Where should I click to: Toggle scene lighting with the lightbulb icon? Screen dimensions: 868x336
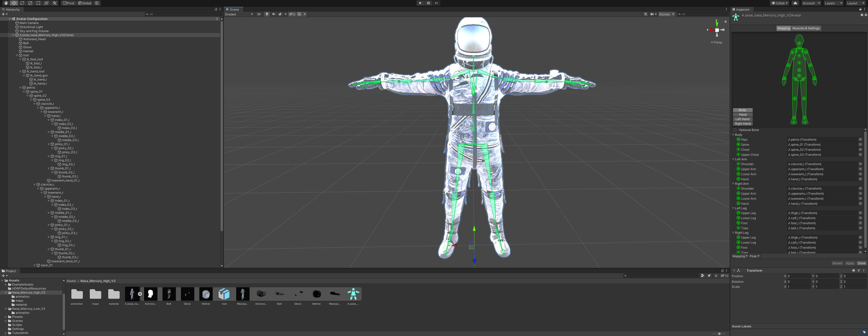point(267,14)
